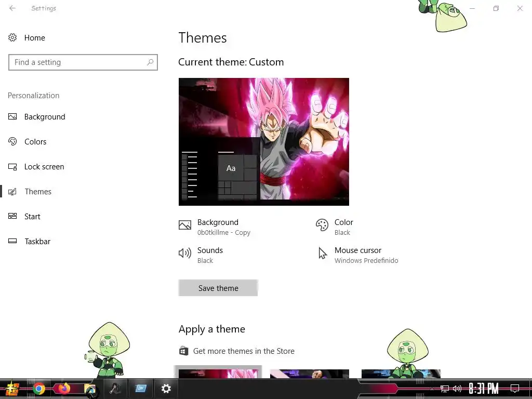Open the blue window app on taskbar
The image size is (532, 399).
[x=141, y=389]
